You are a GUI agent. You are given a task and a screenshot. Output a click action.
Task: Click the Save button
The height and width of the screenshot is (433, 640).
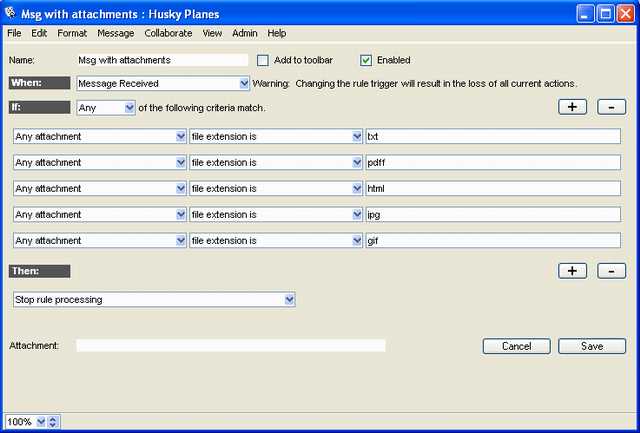[592, 346]
